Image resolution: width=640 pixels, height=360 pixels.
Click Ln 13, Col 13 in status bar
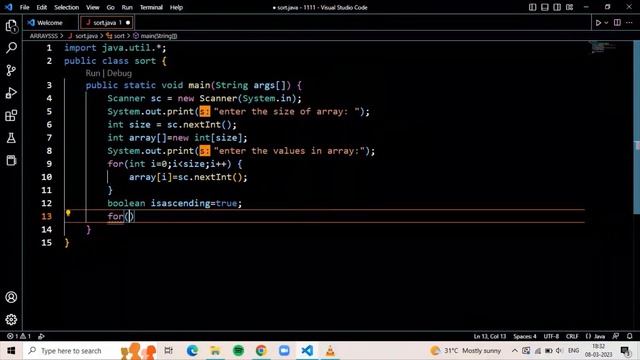tap(490, 336)
